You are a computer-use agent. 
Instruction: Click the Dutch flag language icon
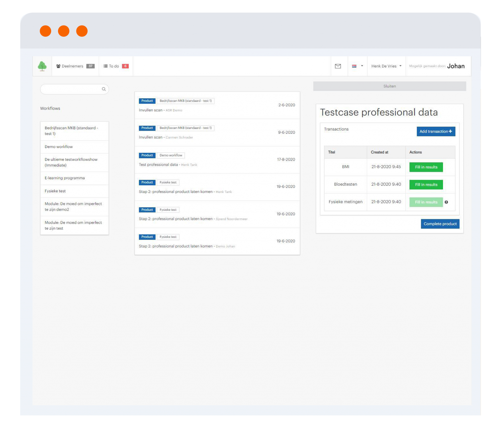click(x=355, y=66)
